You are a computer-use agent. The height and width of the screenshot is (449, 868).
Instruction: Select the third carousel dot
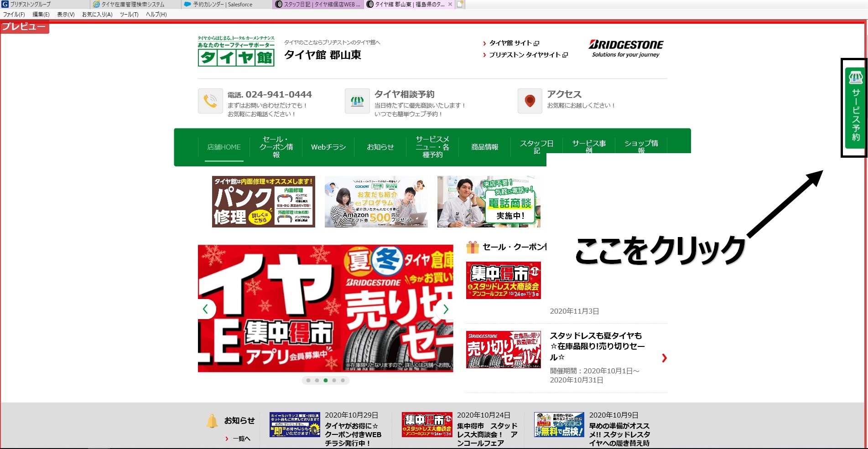coord(326,380)
